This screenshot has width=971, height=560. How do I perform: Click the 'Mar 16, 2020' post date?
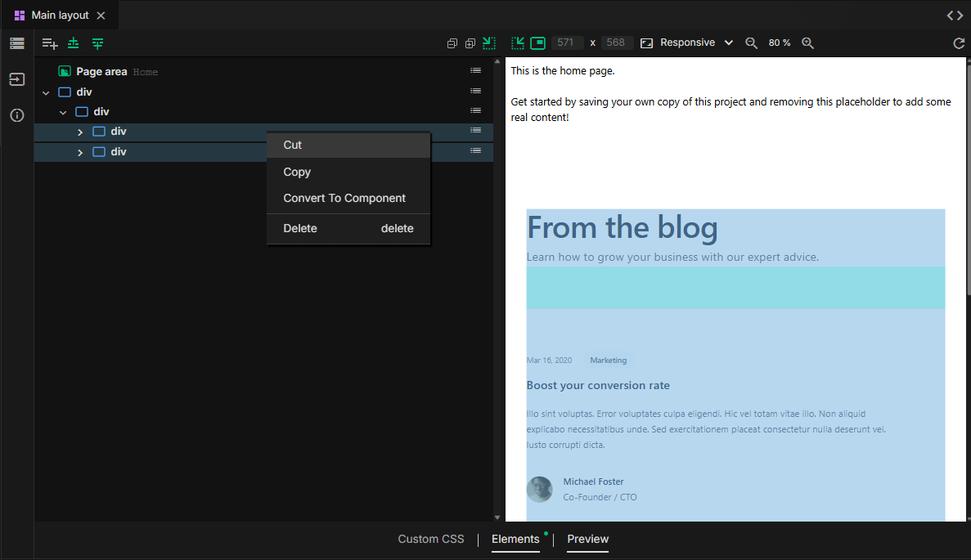point(549,361)
